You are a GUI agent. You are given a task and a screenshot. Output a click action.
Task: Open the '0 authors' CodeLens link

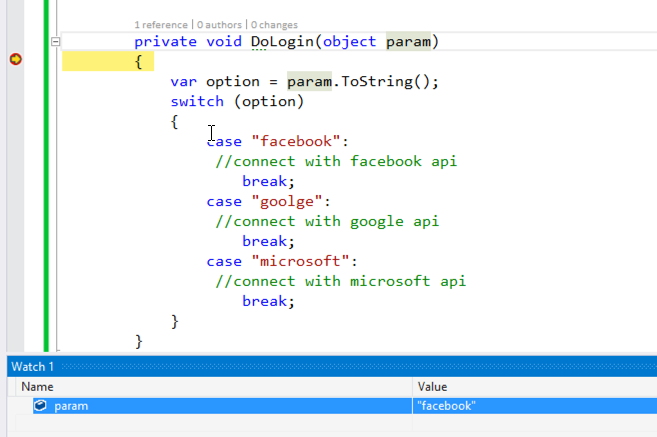point(219,25)
